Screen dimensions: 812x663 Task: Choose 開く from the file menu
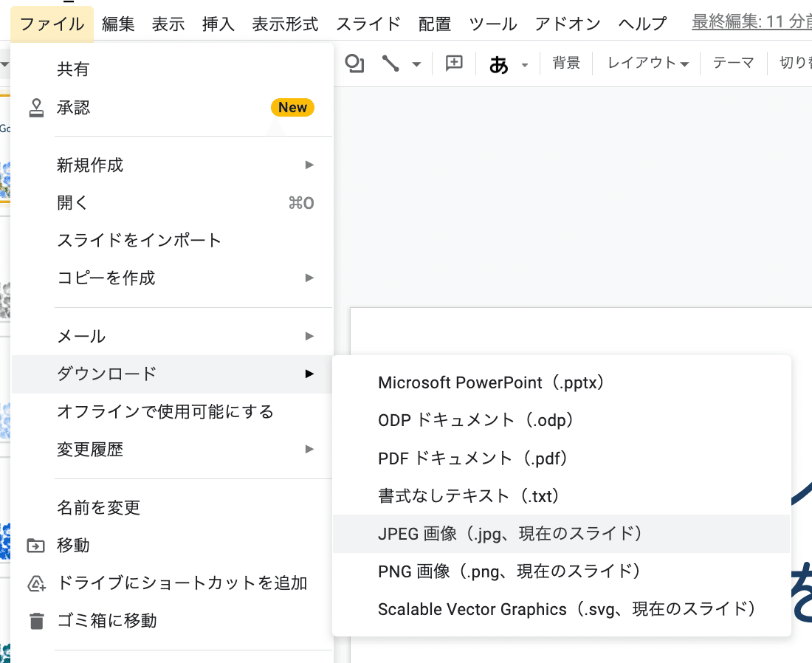[171, 202]
